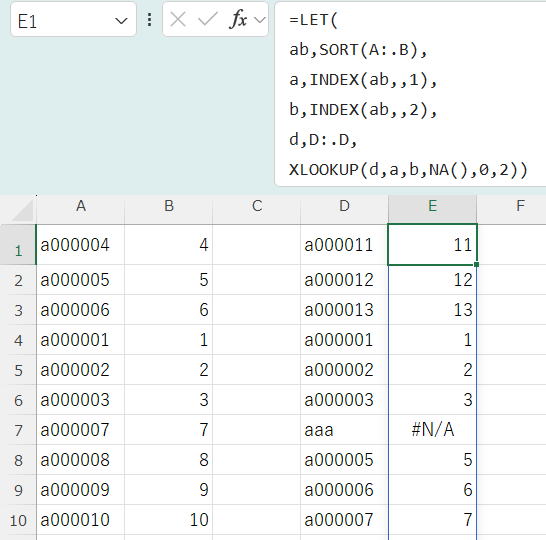Select row 8 header
The width and height of the screenshot is (546, 540).
[18, 460]
